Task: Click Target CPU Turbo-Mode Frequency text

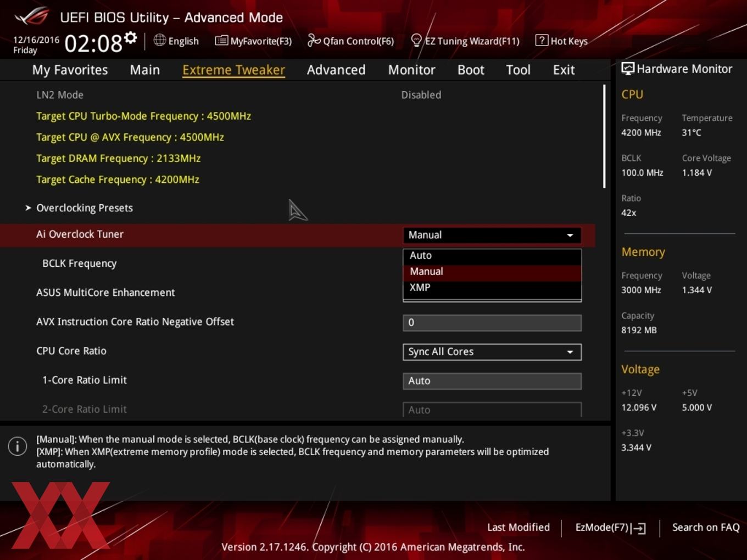Action: (143, 116)
